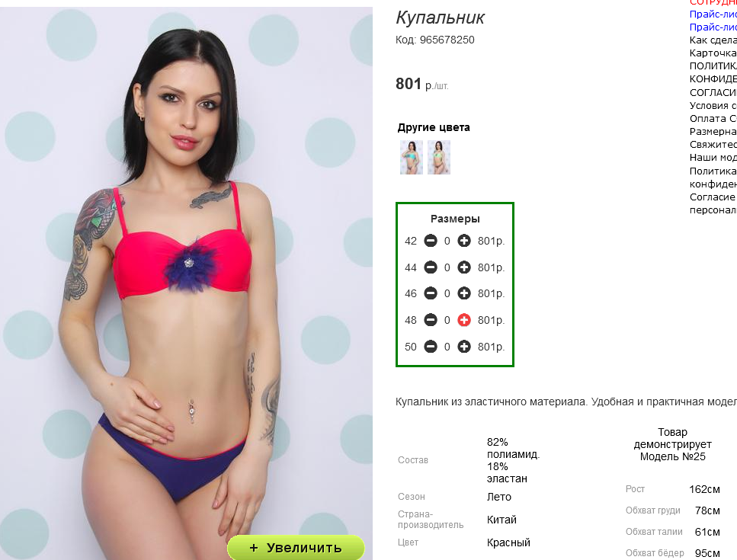Click red plus icon for size 48
737x560 pixels.
click(464, 320)
